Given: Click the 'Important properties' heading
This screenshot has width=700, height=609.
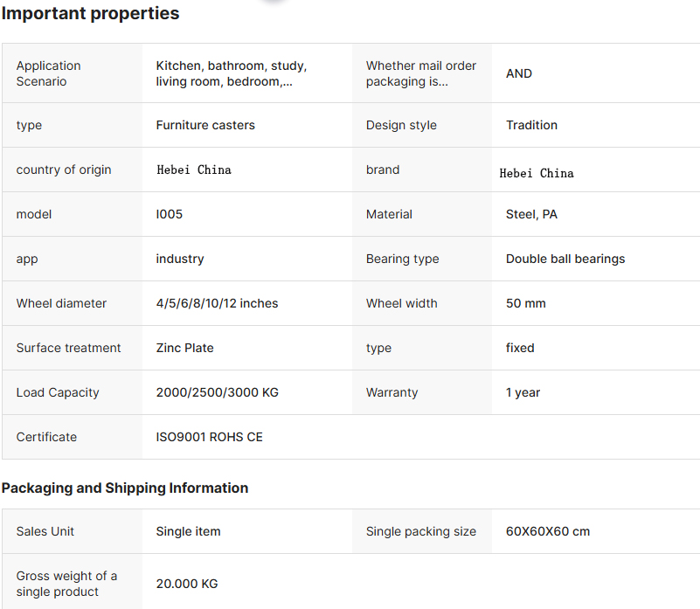Looking at the screenshot, I should coord(90,13).
